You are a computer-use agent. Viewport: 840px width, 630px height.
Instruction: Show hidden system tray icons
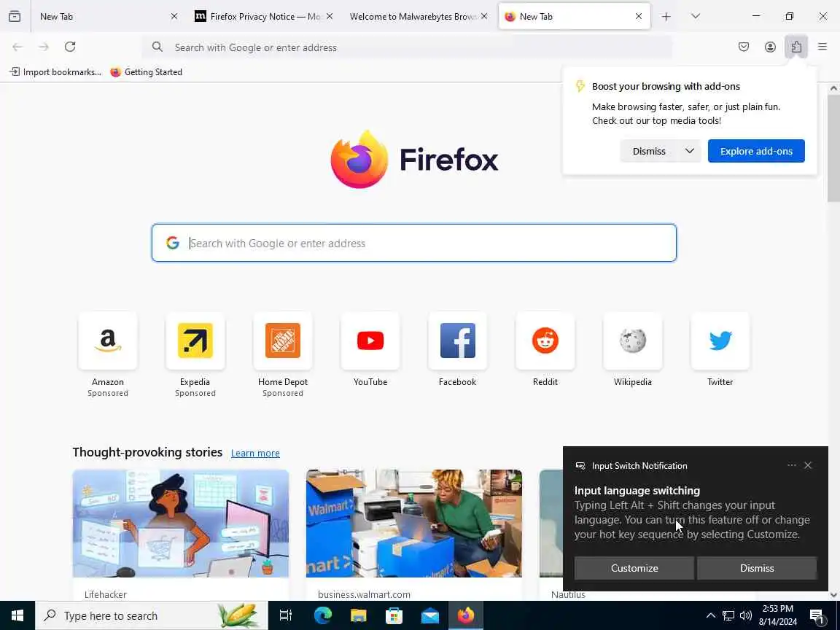[711, 615]
